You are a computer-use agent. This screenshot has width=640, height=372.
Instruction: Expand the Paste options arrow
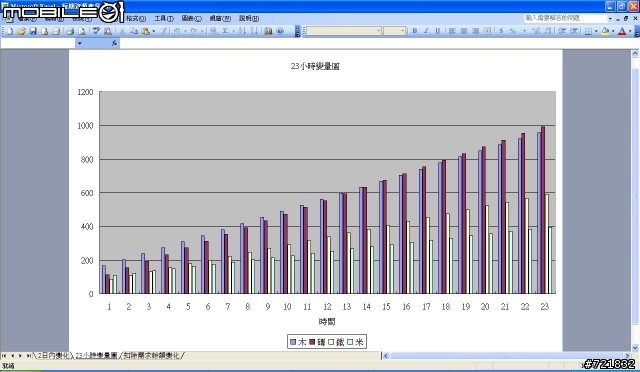[153, 31]
